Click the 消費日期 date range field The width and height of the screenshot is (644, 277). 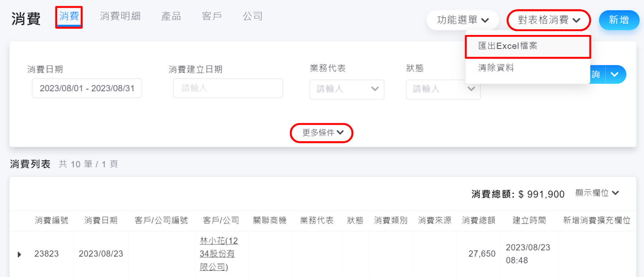(87, 89)
